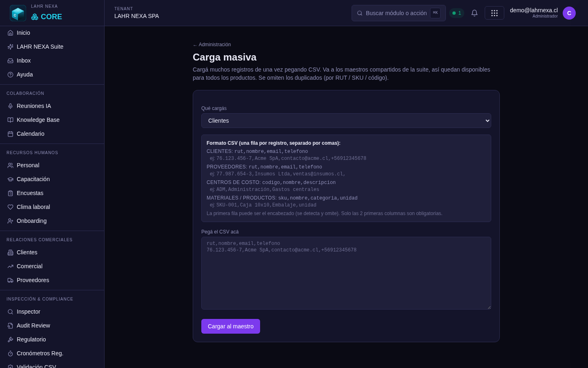Viewport: 588px width, 368px height.
Task: Click the Calendario calendar icon
Action: 11,134
